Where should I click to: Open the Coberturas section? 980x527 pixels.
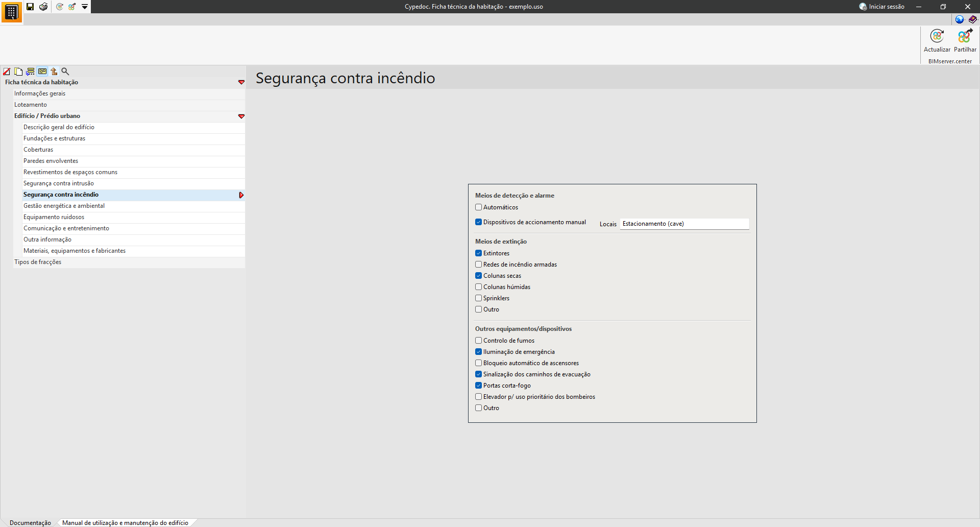coord(38,150)
